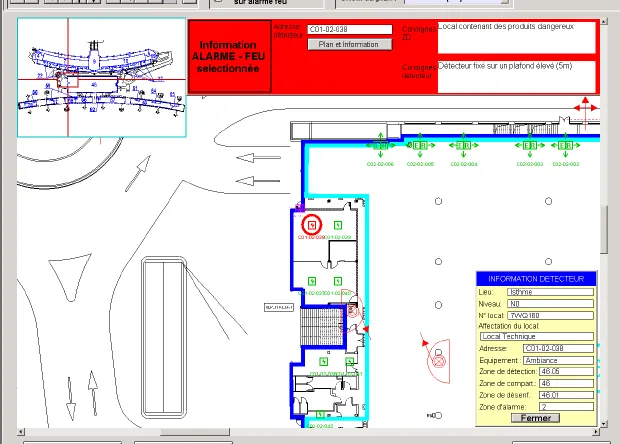620x444 pixels.
Task: Click the Information ALARME - FEU selectionnée box
Action: pos(230,56)
